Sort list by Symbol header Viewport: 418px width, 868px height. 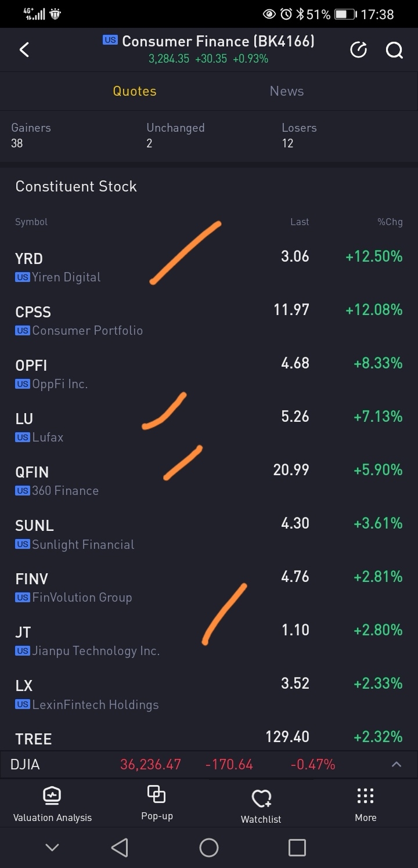click(31, 222)
